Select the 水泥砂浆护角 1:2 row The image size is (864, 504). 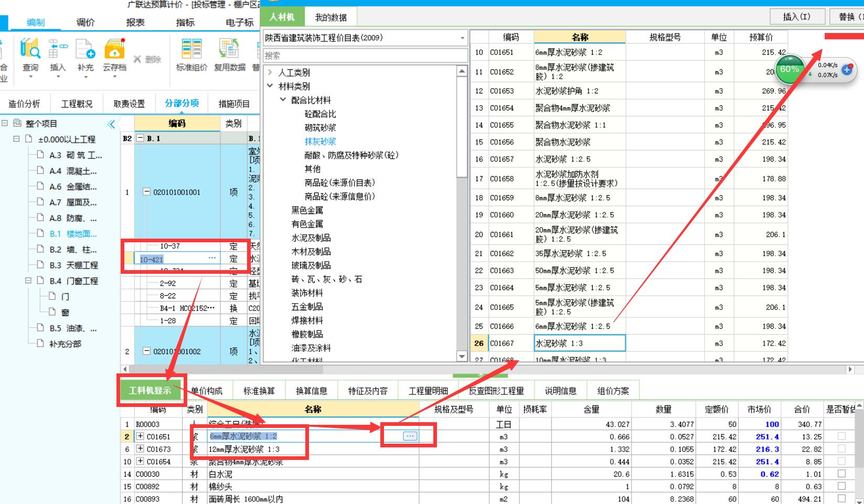(629, 91)
